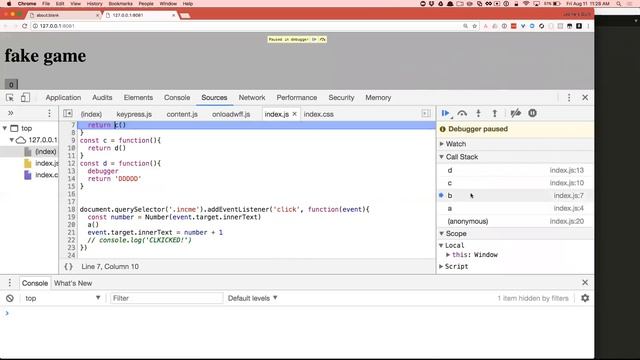Image resolution: width=640 pixels, height=360 pixels.
Task: Toggle pause on exceptions
Action: pyautogui.click(x=532, y=113)
